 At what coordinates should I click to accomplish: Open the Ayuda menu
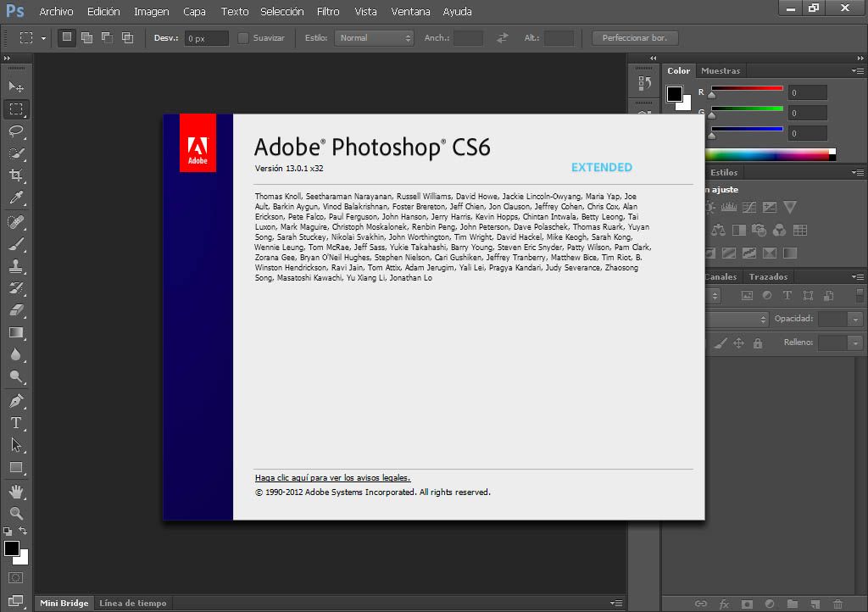(x=457, y=11)
